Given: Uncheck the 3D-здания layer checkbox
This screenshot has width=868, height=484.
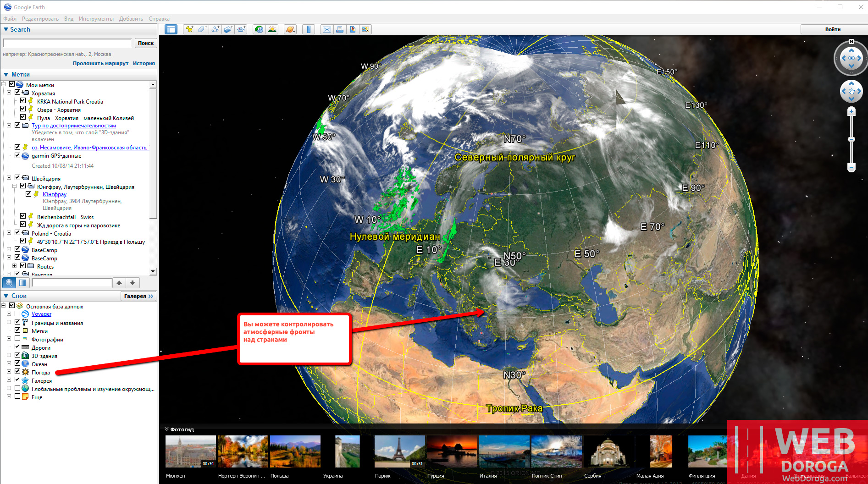Looking at the screenshot, I should click(x=17, y=355).
